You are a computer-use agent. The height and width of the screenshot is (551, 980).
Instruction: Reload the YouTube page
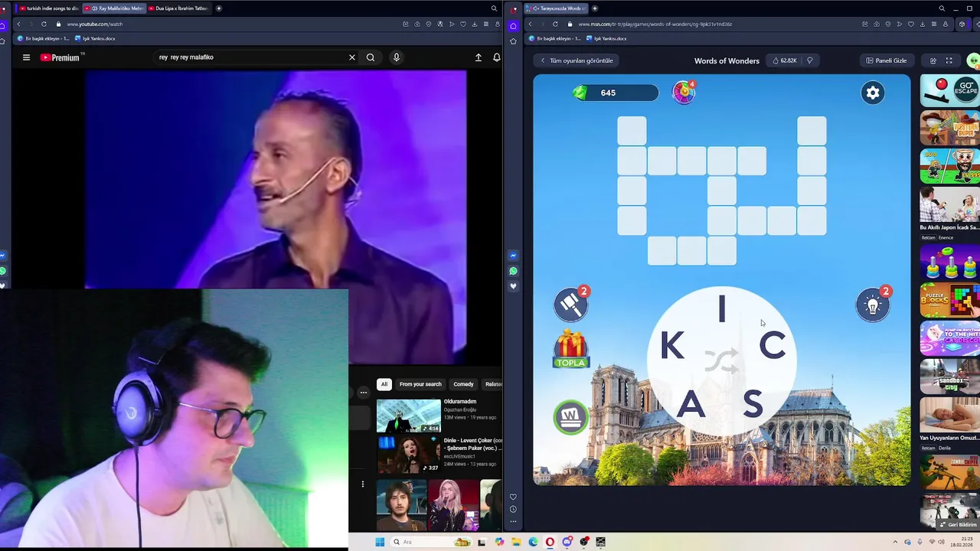[x=44, y=24]
